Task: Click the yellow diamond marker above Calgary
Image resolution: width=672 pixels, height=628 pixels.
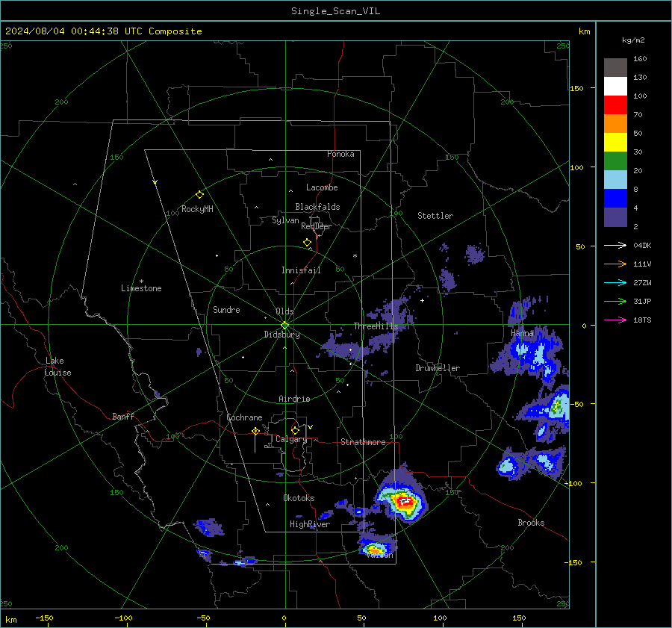Action: click(x=295, y=430)
